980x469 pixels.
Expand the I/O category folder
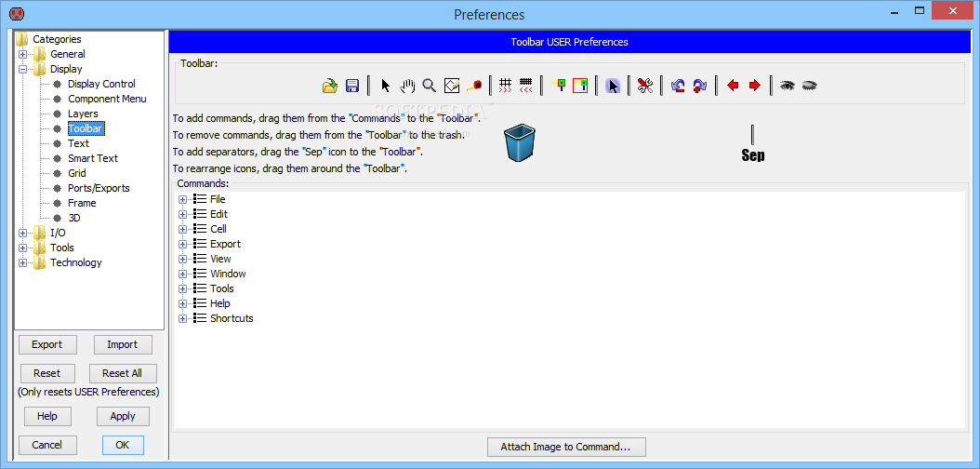22,233
